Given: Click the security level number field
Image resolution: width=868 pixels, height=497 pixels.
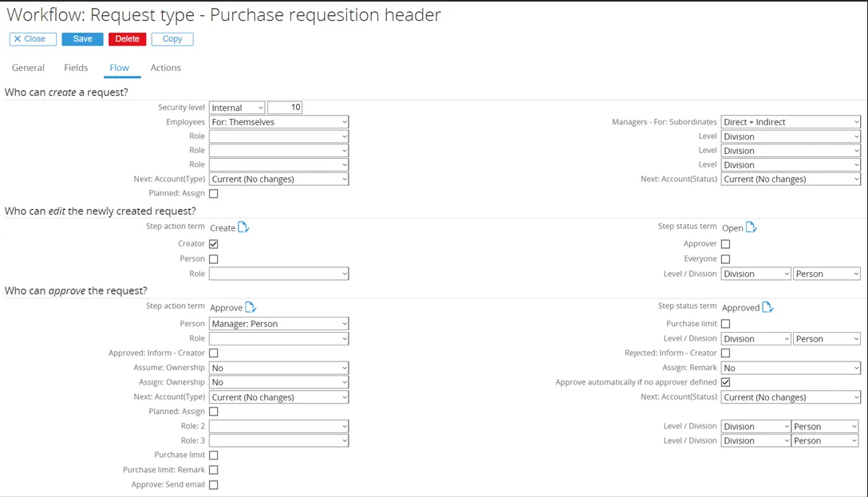Looking at the screenshot, I should 285,108.
